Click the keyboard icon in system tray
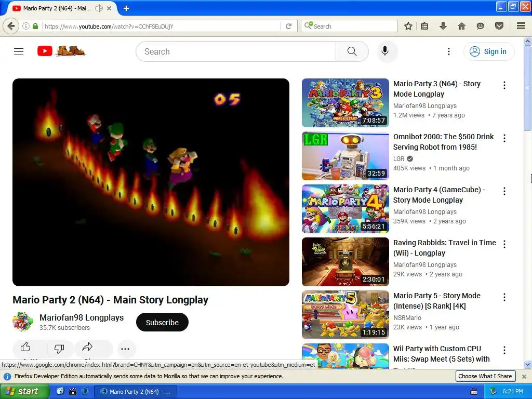The width and height of the screenshot is (532, 399). (x=474, y=392)
